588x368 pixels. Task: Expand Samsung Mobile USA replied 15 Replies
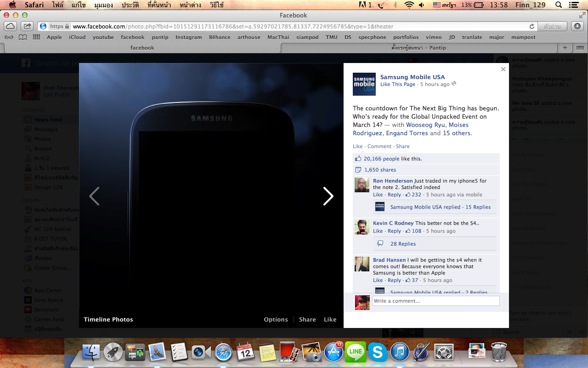(440, 207)
